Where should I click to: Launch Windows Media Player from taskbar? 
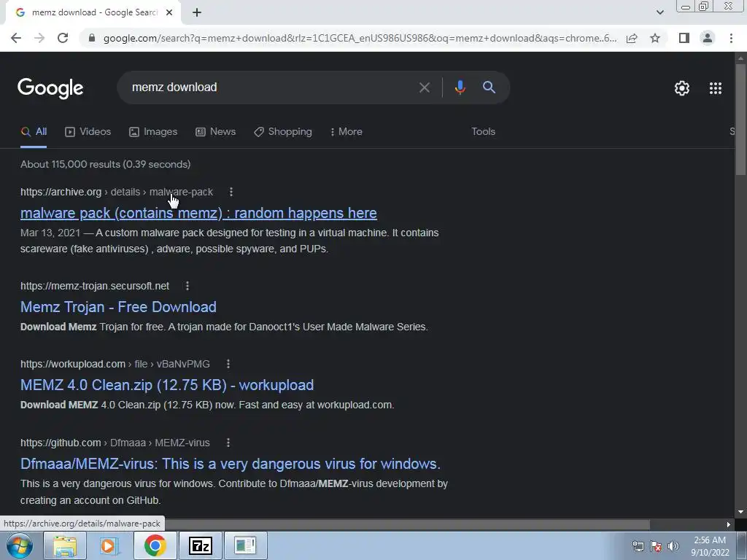pyautogui.click(x=109, y=545)
